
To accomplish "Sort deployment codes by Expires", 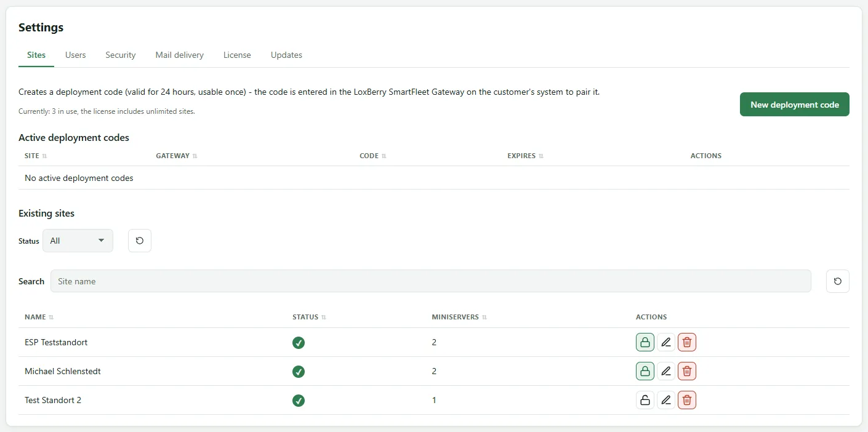I will coord(526,156).
